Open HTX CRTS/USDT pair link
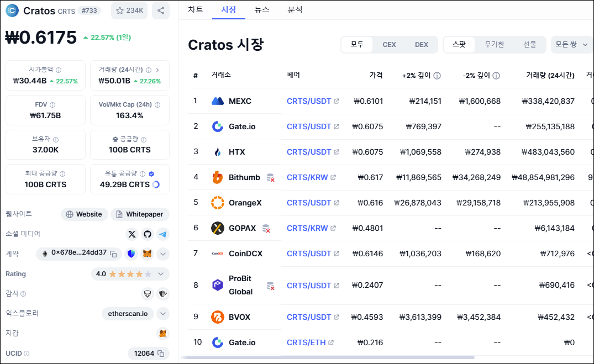This screenshot has width=594, height=364. pyautogui.click(x=313, y=152)
